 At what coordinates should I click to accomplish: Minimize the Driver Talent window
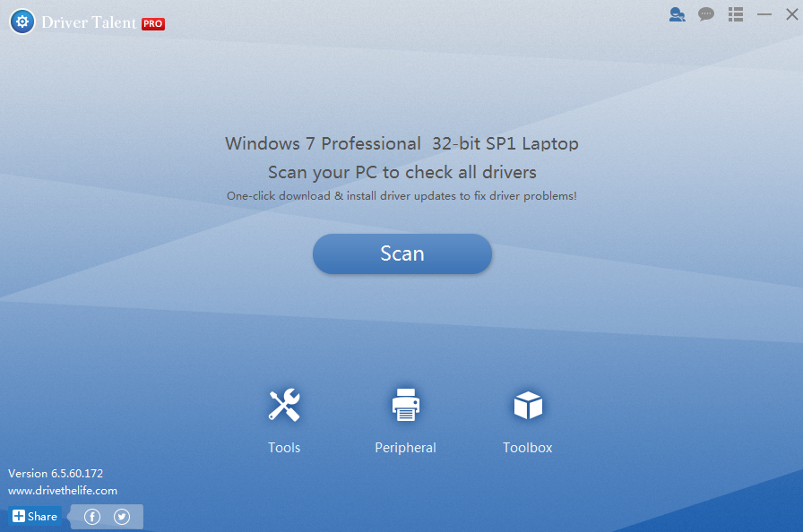[764, 14]
